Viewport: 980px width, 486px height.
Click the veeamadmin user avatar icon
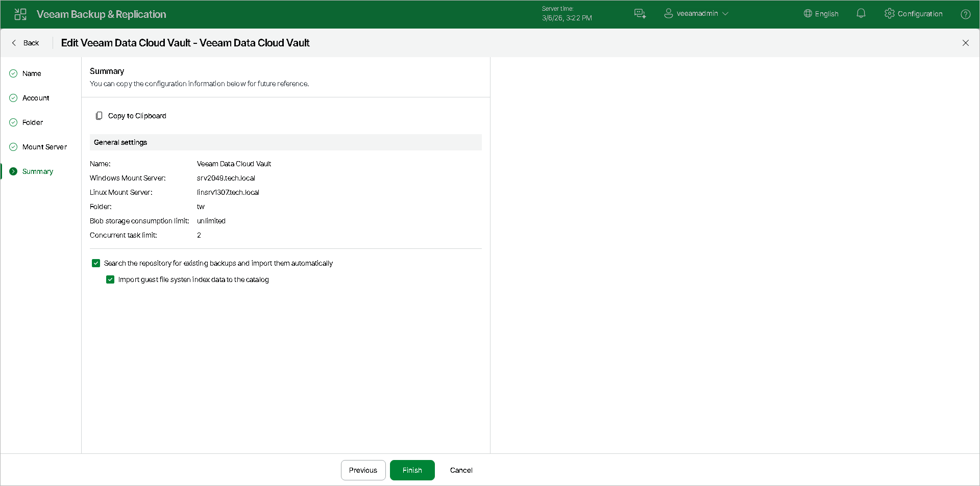click(x=668, y=14)
